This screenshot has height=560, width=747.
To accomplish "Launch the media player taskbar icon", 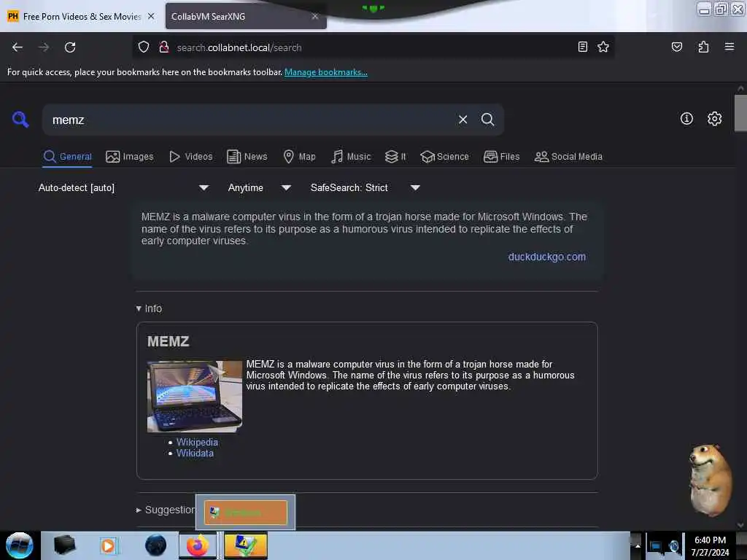I will (x=108, y=545).
